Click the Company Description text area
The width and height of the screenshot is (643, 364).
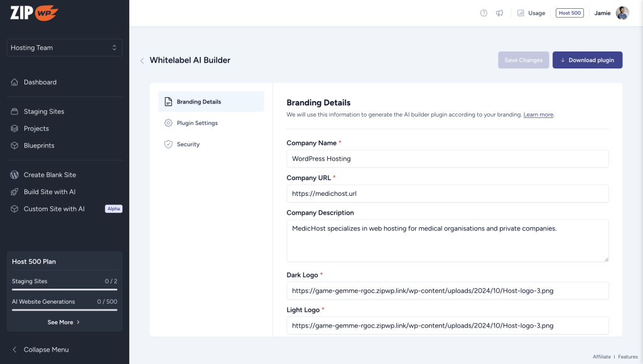pos(447,240)
